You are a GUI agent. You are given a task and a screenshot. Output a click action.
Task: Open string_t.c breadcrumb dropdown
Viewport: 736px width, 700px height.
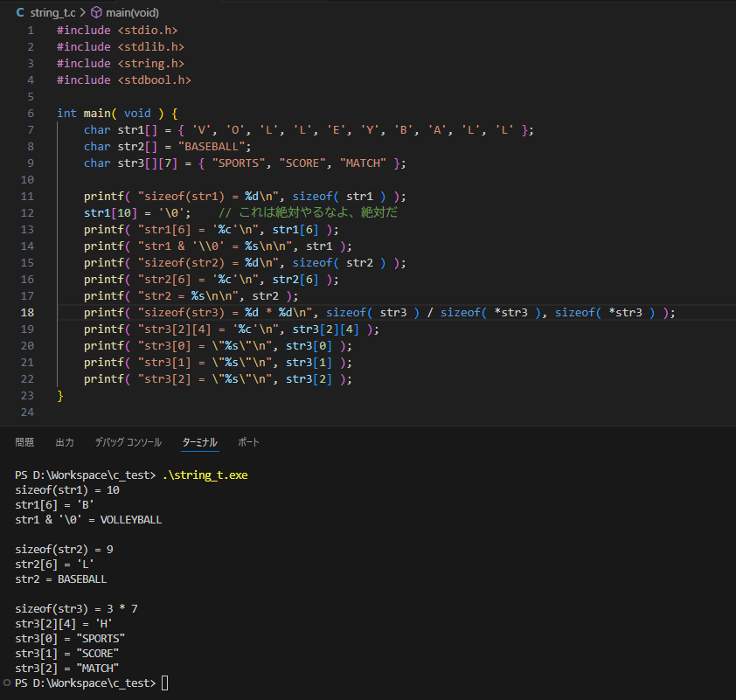coord(52,12)
